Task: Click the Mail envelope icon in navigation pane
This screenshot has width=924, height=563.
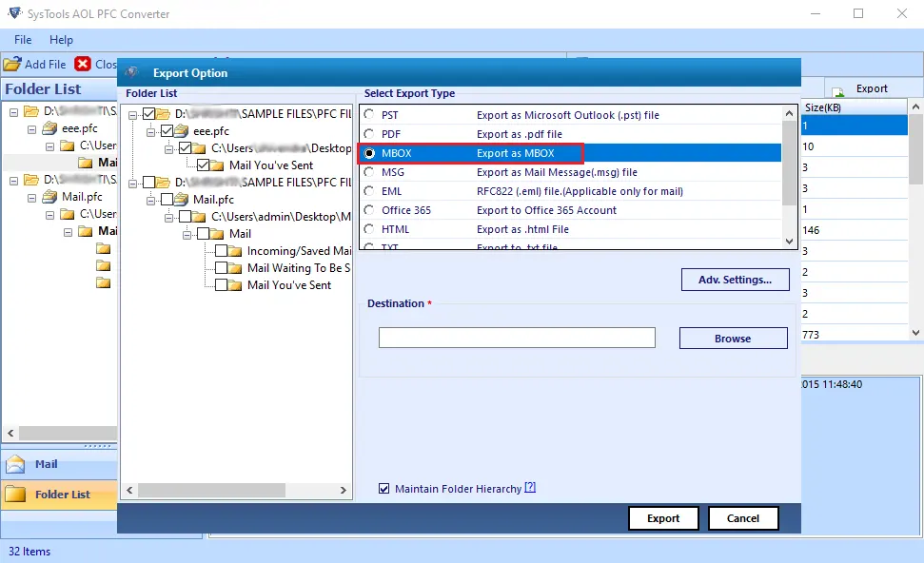Action: pyautogui.click(x=15, y=464)
